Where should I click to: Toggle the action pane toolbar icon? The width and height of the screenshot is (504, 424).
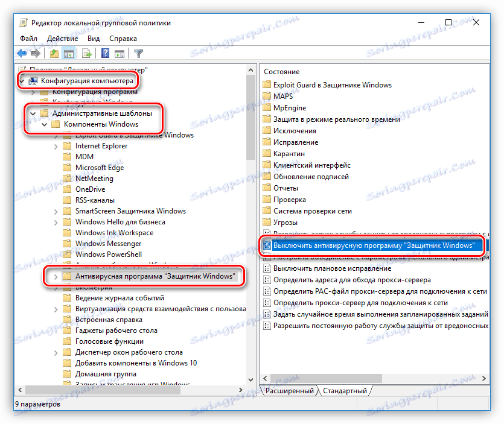(x=120, y=53)
